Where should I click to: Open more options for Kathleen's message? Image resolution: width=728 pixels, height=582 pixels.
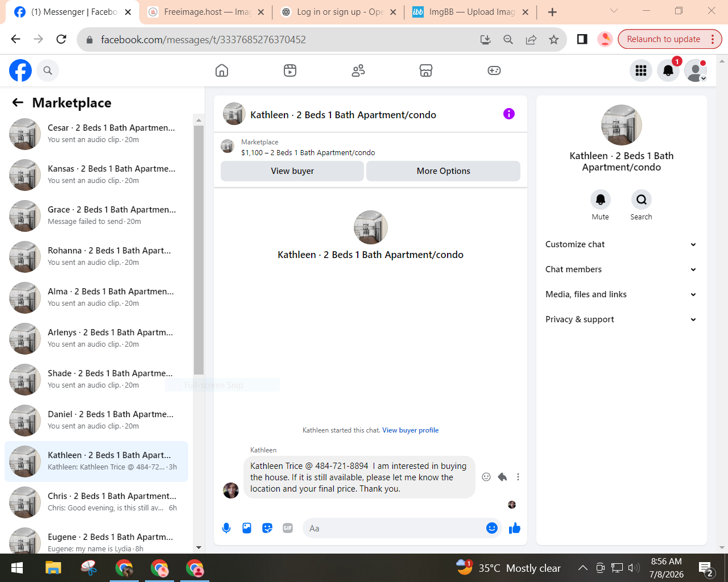518,477
